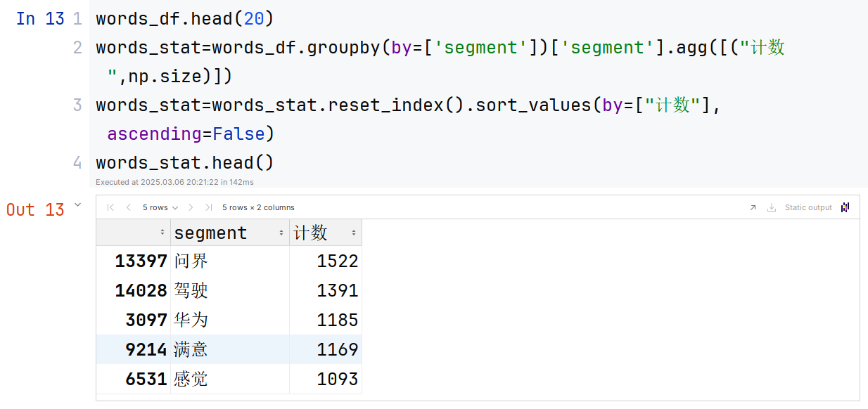Go to first page of table

(x=110, y=207)
